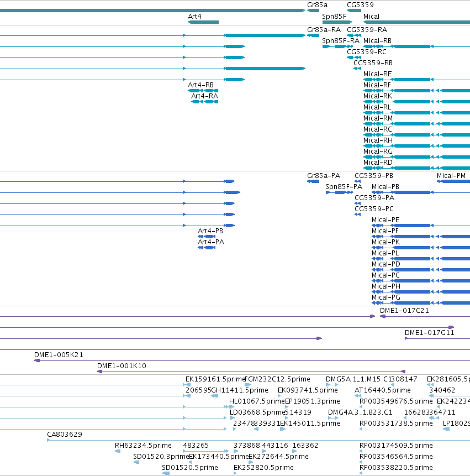
Task: Click the SD01520.3prime EST
Action: pos(136,462)
